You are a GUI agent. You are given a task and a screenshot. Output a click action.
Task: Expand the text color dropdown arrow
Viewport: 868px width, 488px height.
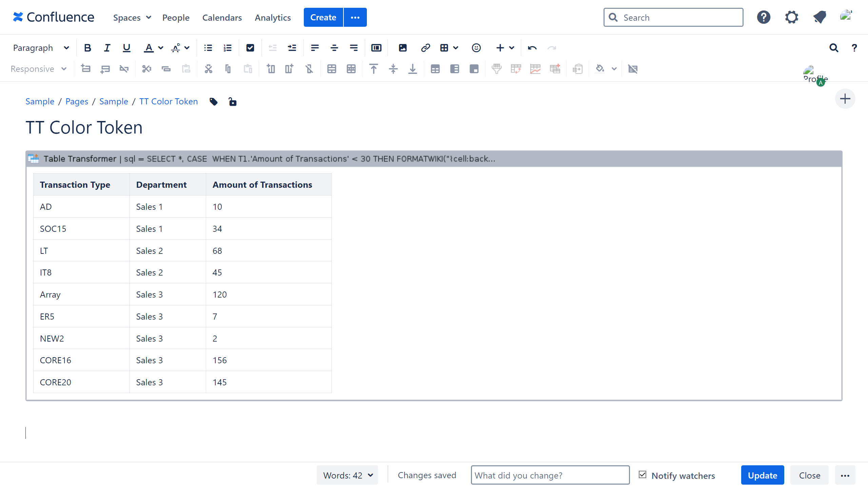161,48
